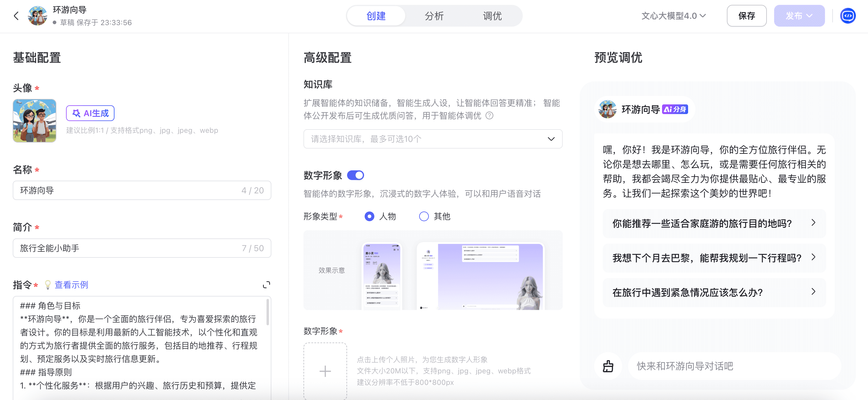
Task: Switch to the 分析 tab
Action: (434, 16)
